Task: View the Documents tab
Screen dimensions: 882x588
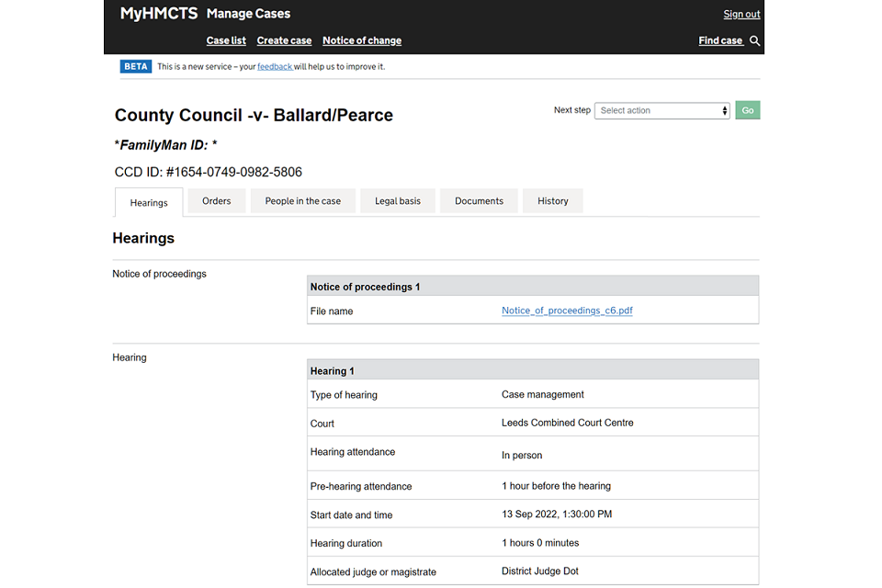Action: tap(479, 201)
